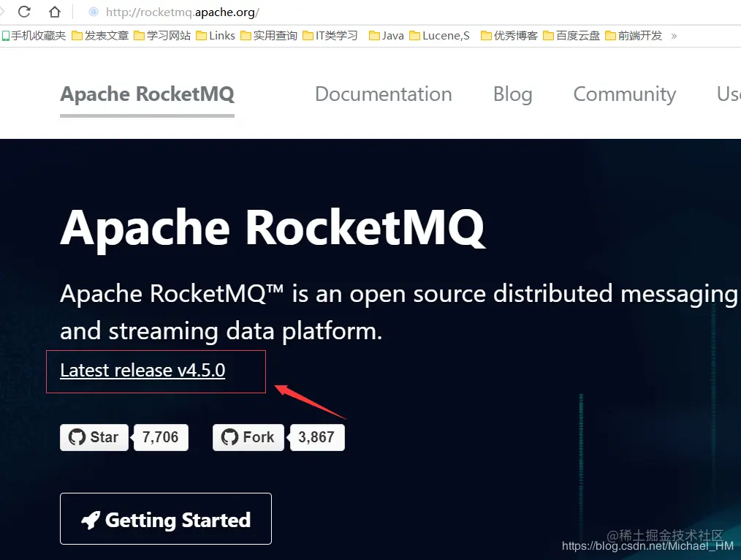This screenshot has height=560, width=741.
Task: Open the Java bookmark folder
Action: click(386, 36)
